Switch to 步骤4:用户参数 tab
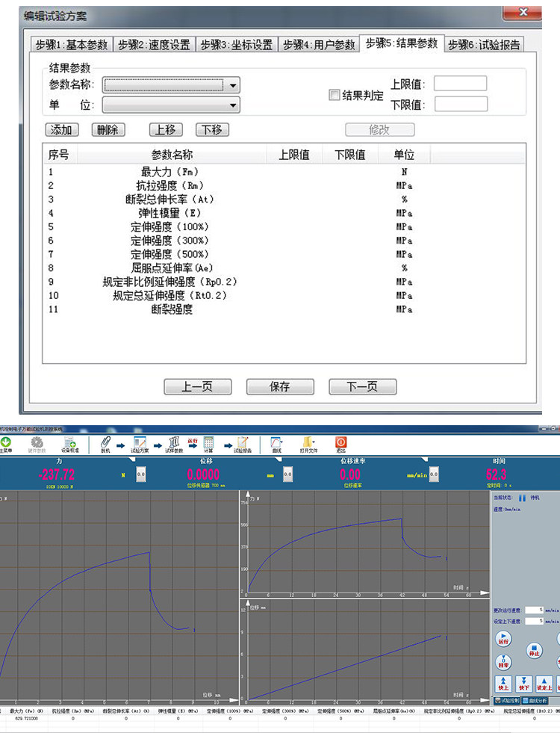Screen dimensions: 560x733 [x=319, y=44]
